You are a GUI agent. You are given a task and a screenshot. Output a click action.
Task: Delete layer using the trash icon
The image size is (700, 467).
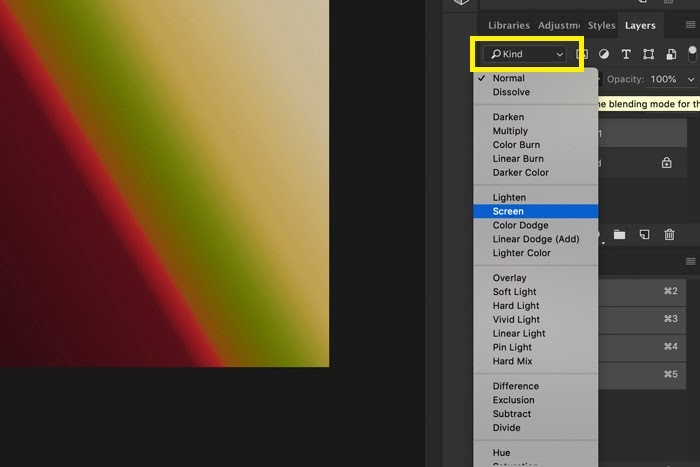(670, 234)
